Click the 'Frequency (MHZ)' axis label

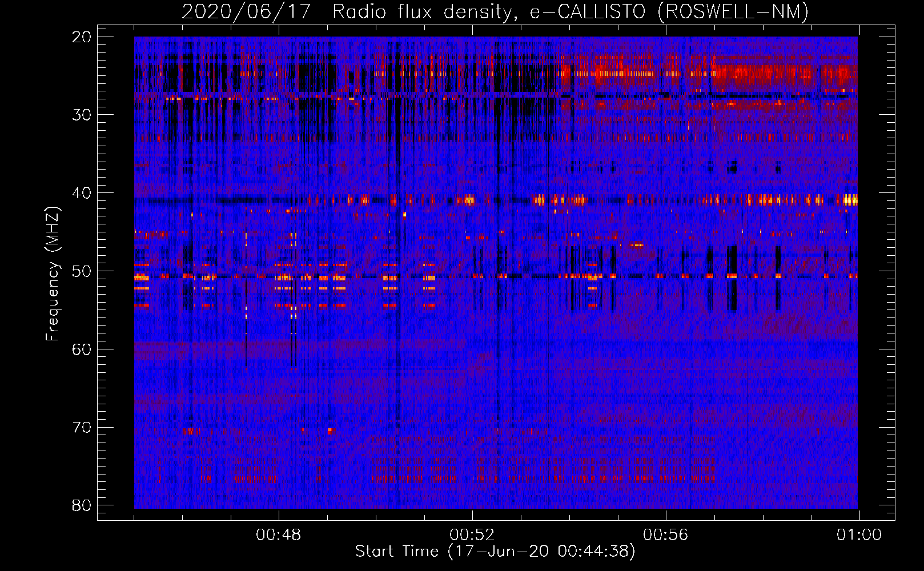coord(53,274)
